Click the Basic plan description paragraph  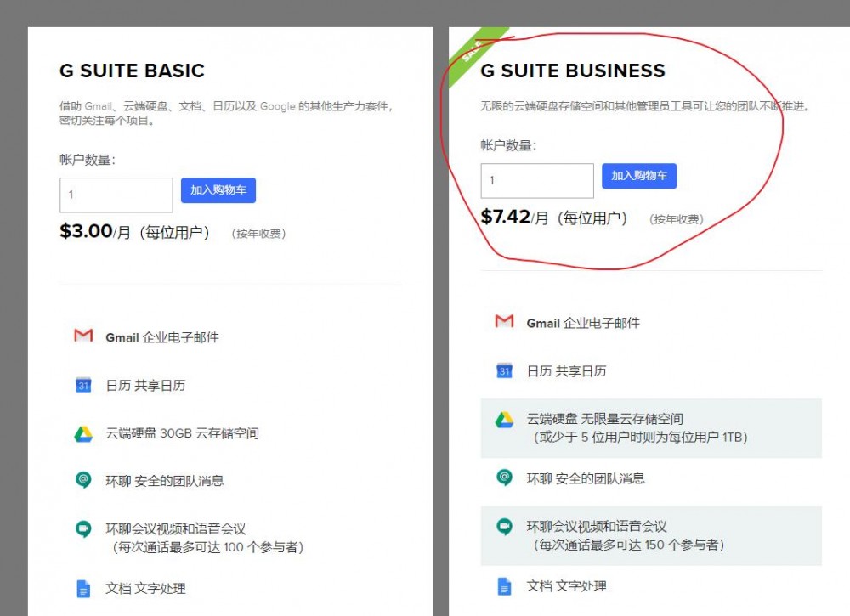226,113
